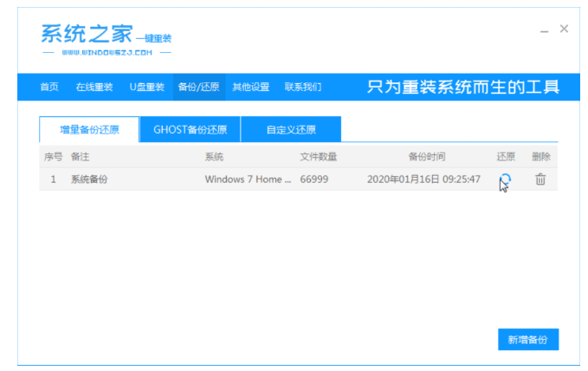Click 联系我们 in the navigation bar

click(x=303, y=88)
